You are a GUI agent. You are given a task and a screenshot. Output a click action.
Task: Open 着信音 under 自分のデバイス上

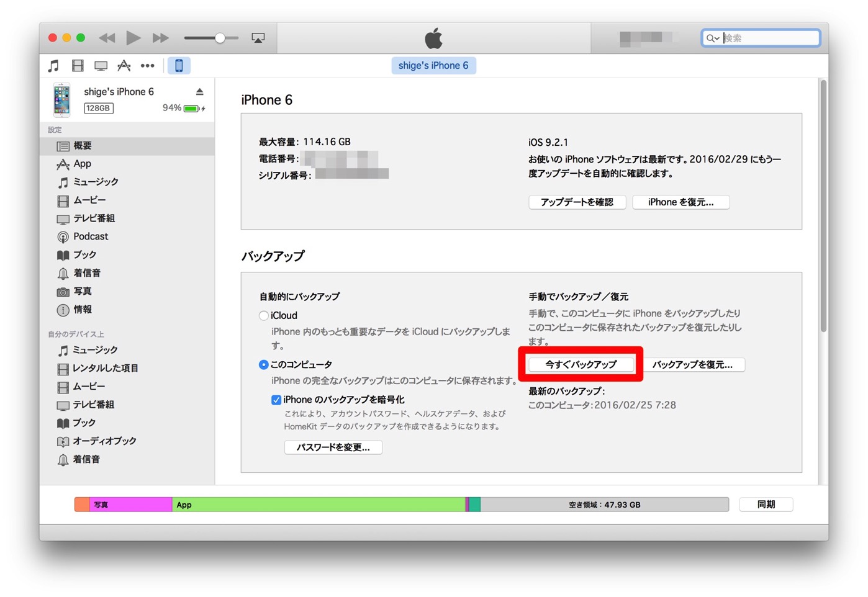tap(127, 459)
